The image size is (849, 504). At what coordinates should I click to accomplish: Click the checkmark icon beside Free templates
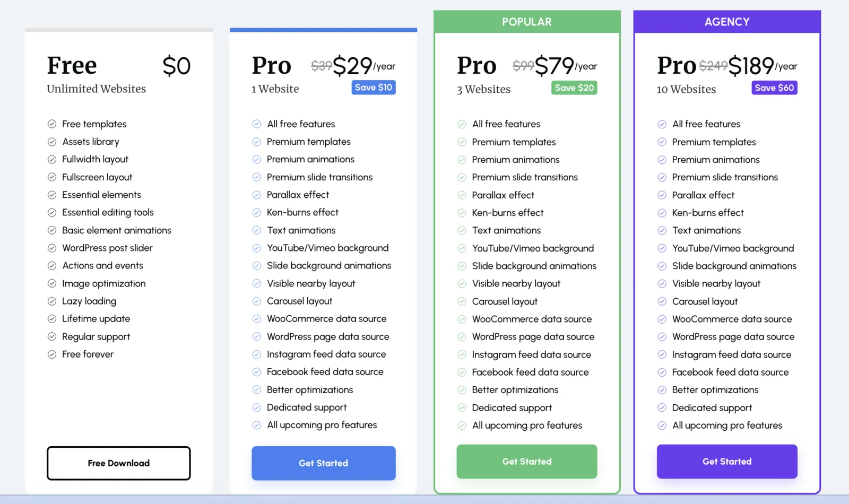pyautogui.click(x=52, y=124)
